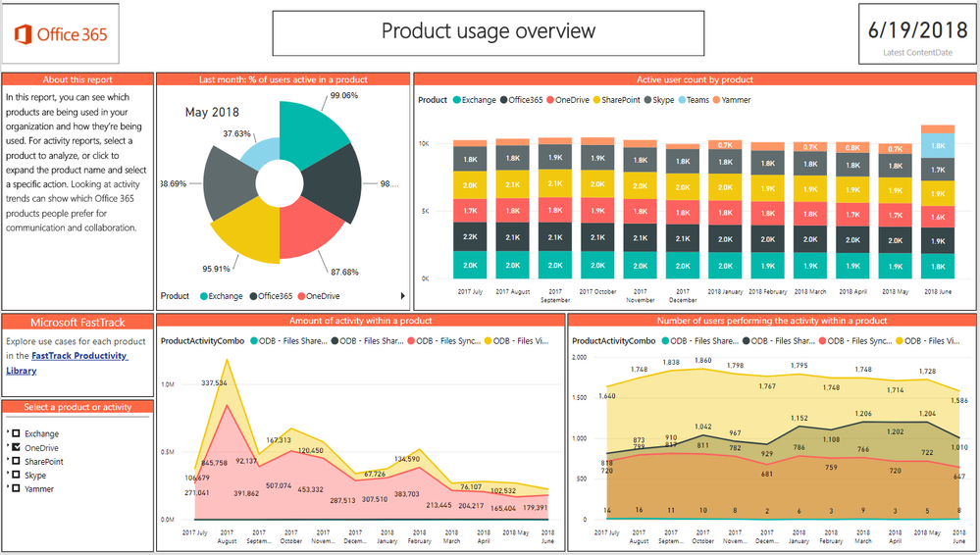Click the Office 365 logo

[x=61, y=33]
